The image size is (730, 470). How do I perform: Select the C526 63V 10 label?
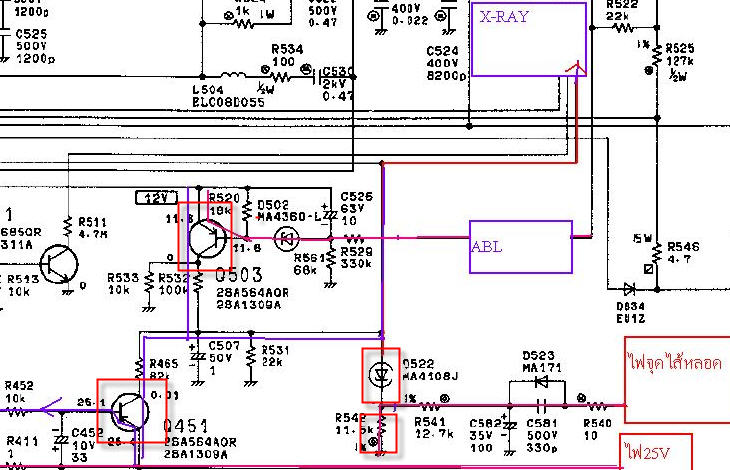(357, 208)
